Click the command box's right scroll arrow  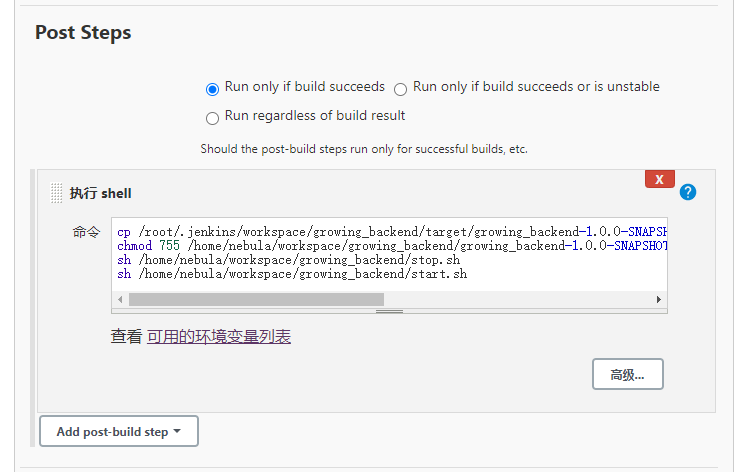click(x=659, y=299)
